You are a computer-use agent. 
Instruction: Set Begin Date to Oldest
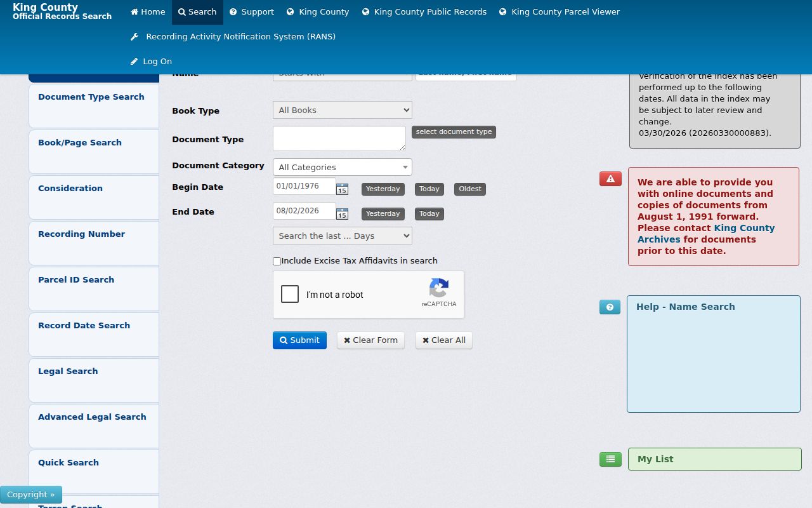470,189
